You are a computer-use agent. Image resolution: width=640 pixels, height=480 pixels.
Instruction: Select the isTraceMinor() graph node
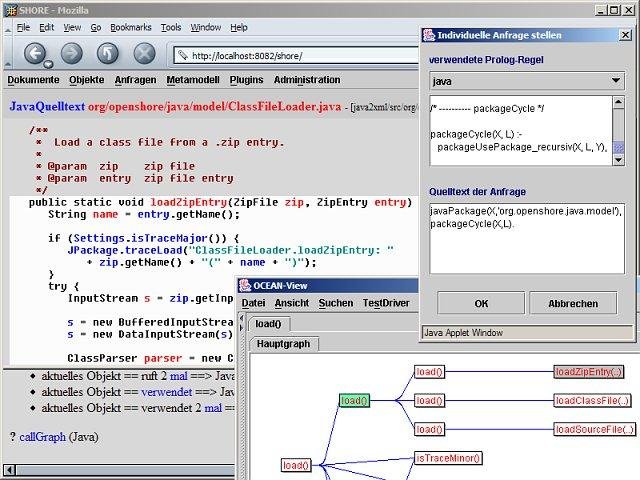[448, 458]
